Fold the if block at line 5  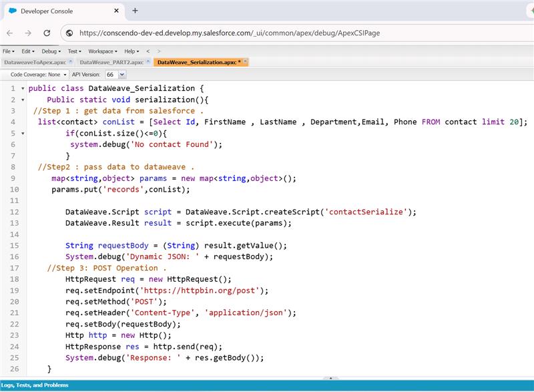[23, 133]
